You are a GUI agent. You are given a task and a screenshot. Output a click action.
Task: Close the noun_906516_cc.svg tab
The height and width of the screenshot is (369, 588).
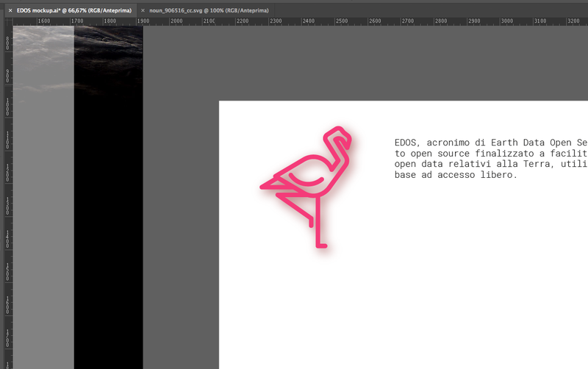143,11
